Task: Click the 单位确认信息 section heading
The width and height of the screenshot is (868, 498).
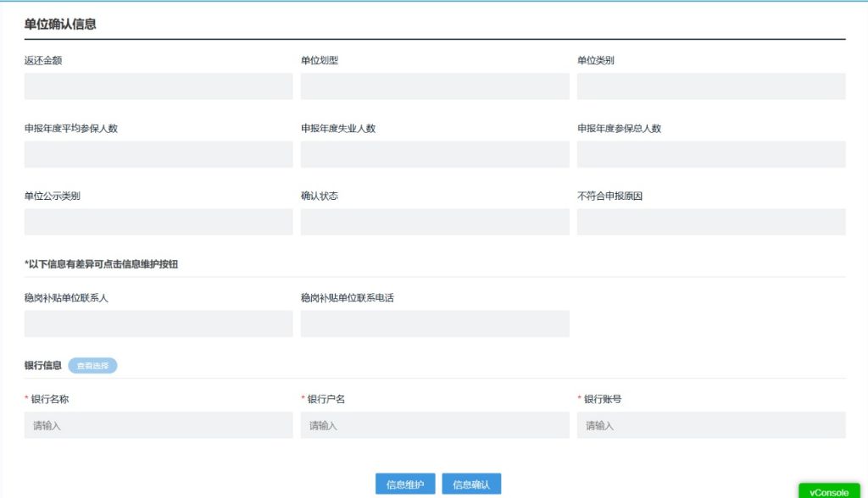Action: 60,25
